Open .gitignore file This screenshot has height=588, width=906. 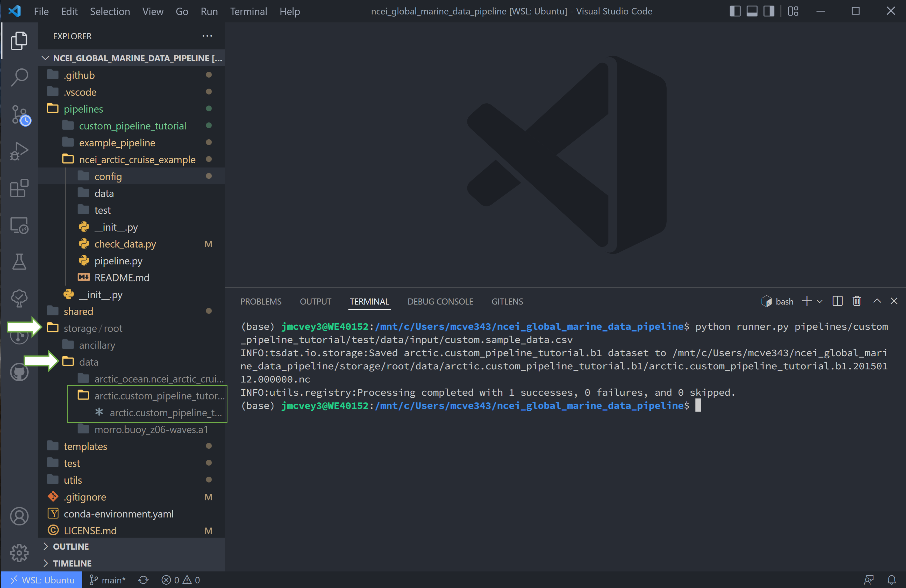(x=131, y=497)
